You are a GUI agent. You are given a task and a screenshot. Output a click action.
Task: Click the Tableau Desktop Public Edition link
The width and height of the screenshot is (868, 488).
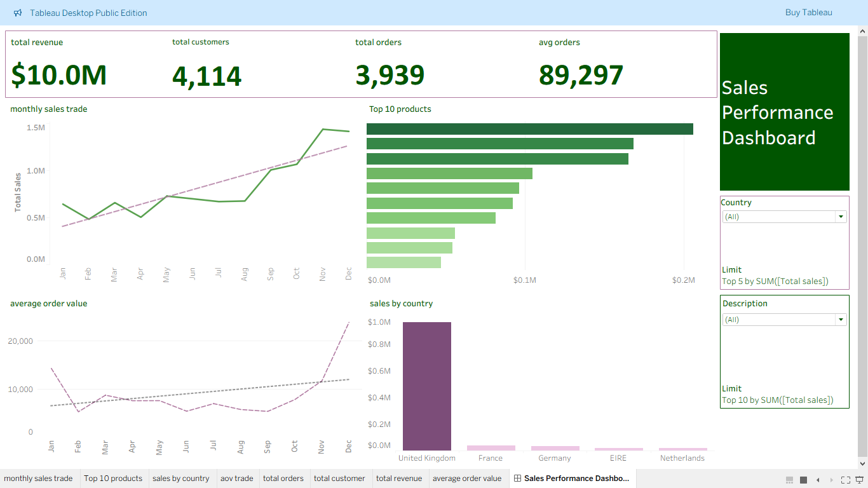[88, 13]
